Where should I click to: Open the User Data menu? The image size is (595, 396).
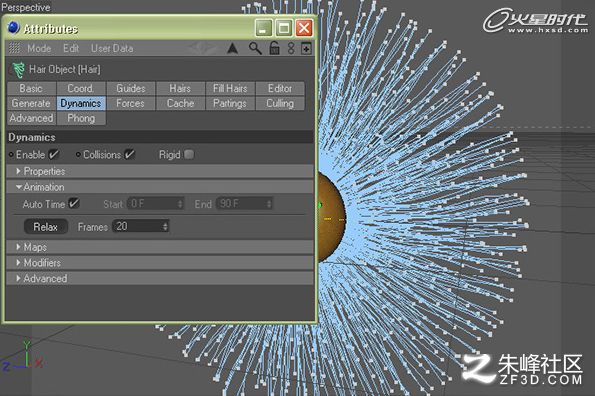point(112,48)
